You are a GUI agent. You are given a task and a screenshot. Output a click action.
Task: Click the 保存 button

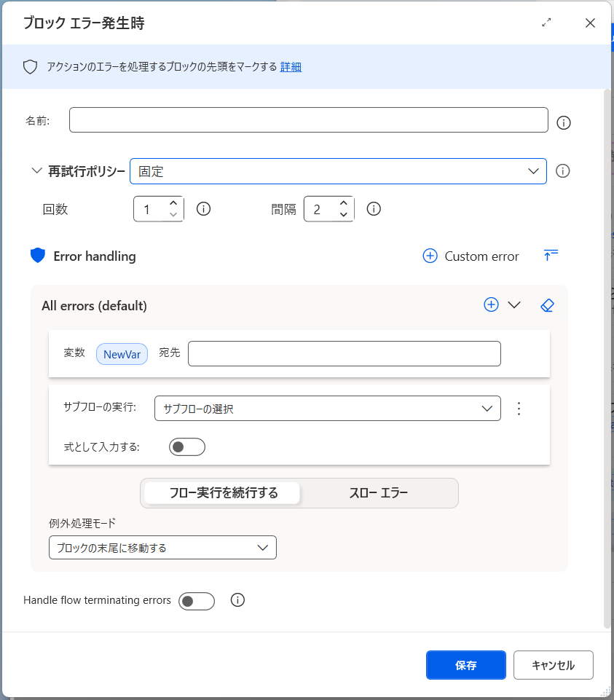465,665
